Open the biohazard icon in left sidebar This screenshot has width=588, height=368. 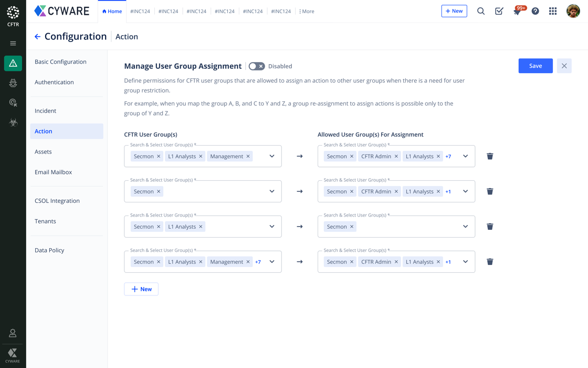click(13, 122)
